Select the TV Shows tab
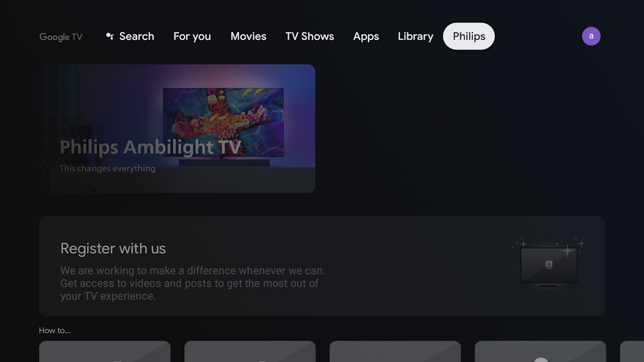 point(310,36)
